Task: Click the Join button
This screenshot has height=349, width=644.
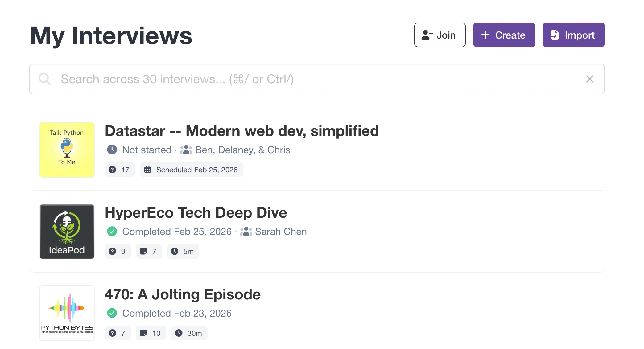Action: pos(440,35)
